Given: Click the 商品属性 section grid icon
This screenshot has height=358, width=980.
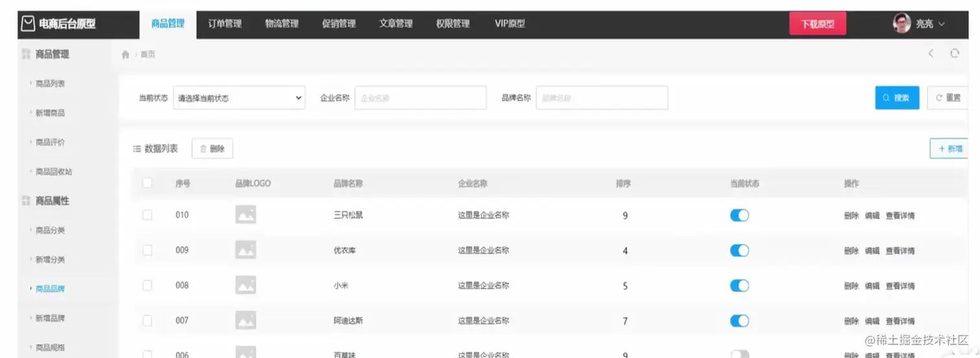Looking at the screenshot, I should click(x=26, y=201).
